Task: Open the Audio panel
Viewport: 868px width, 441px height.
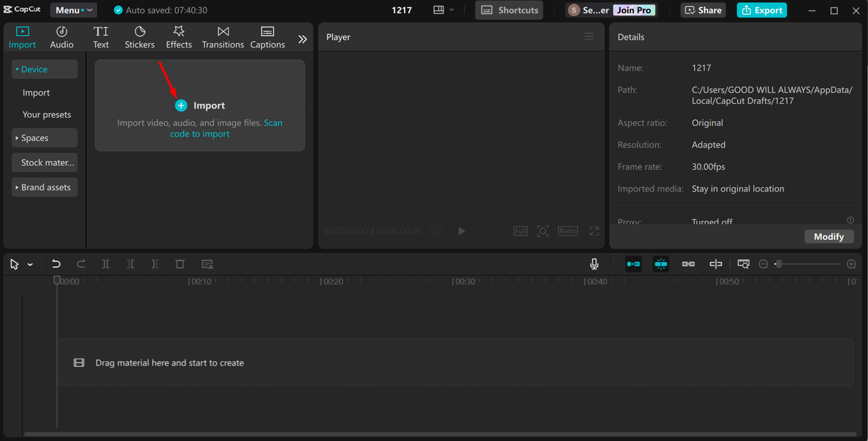Action: pos(62,37)
